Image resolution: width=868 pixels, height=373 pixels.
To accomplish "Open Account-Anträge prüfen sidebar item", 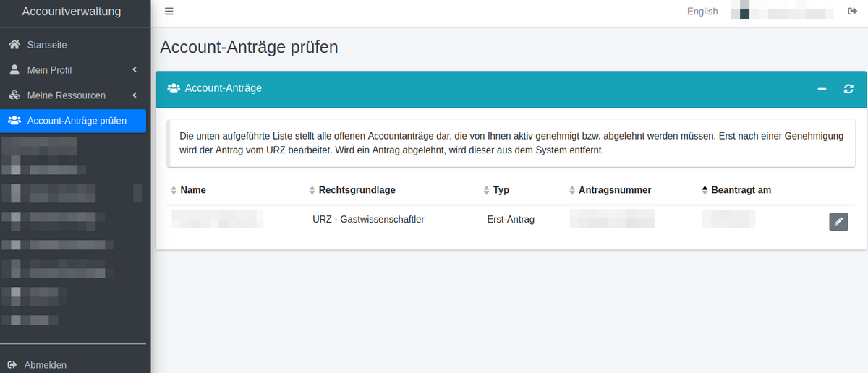I will pos(76,121).
